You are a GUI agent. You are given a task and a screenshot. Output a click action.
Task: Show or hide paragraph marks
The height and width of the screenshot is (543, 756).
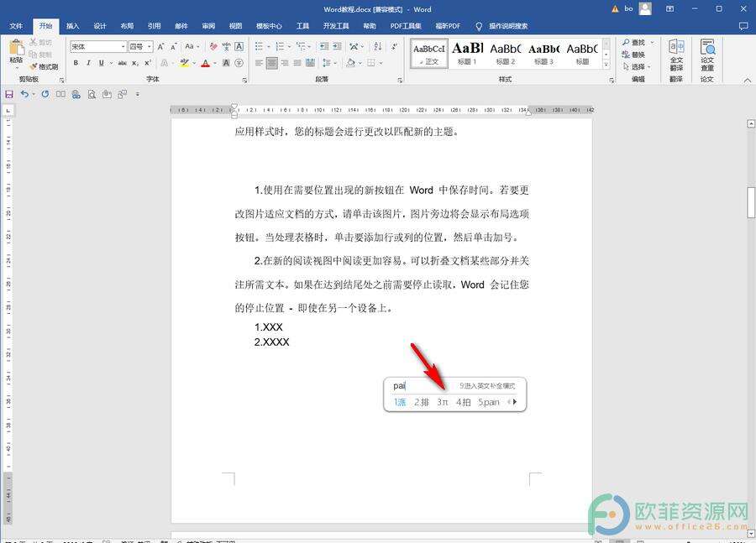click(x=395, y=47)
